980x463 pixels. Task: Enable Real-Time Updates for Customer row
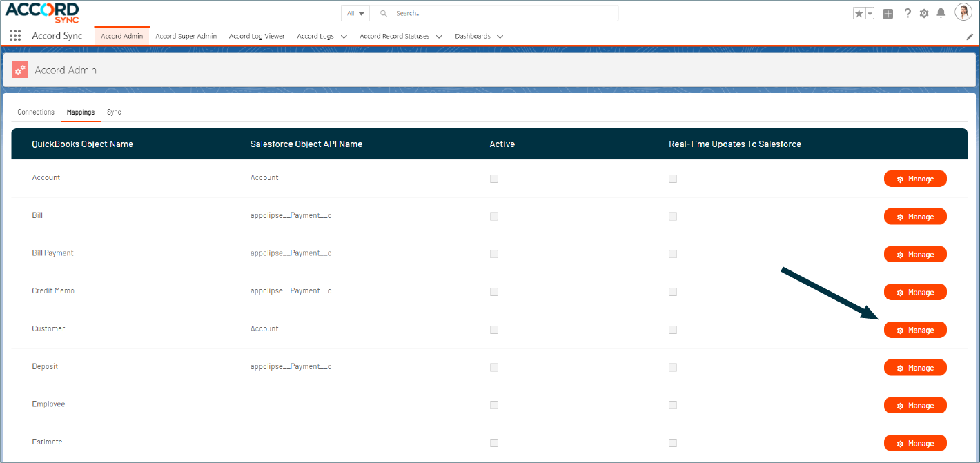[673, 330]
